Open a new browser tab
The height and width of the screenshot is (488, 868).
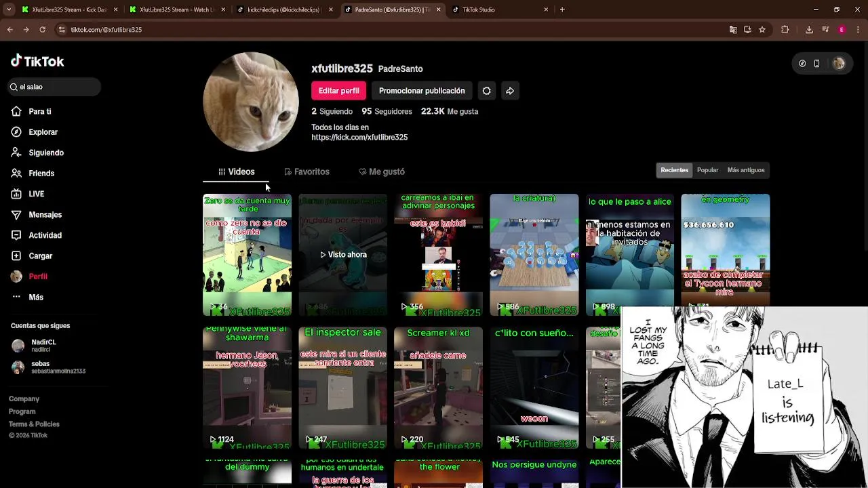[562, 9]
